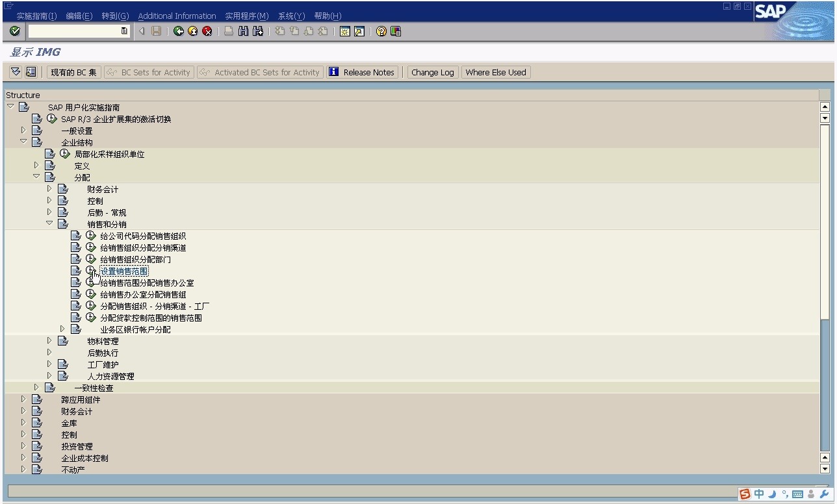Click the Activated BC Sets for Activity button
This screenshot has width=837, height=504.
260,72
